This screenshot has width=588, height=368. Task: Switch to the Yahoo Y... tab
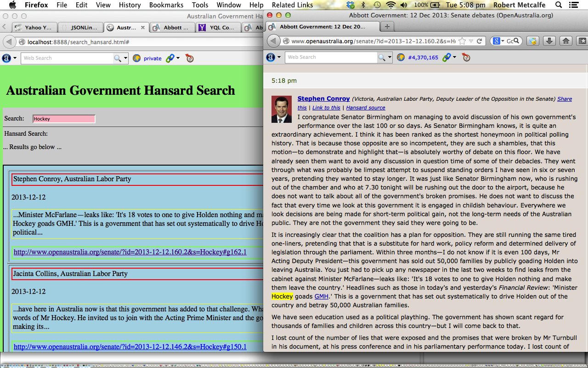(34, 27)
